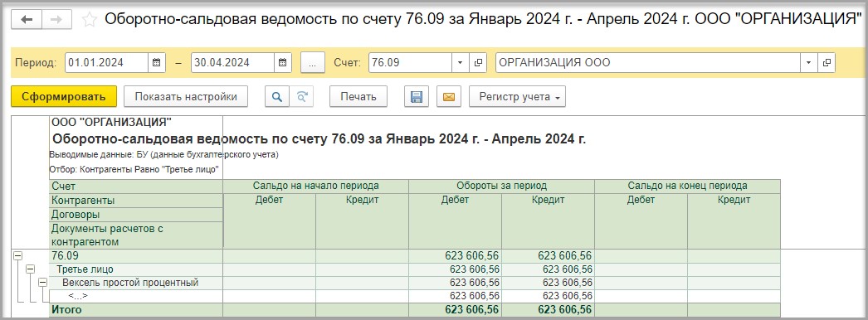Collapse the 76.09 tree row

pyautogui.click(x=17, y=256)
